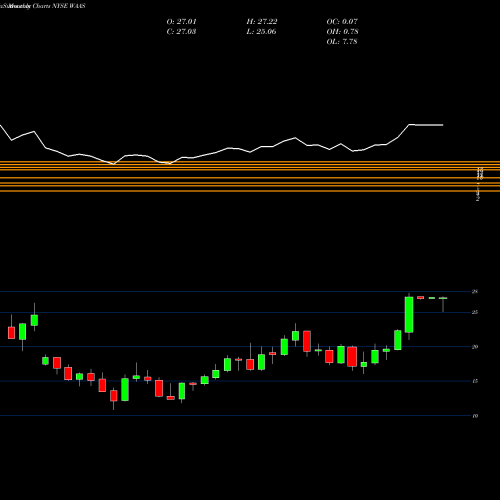
Task: Click the open price value 'O: 27.01'
Action: point(181,22)
